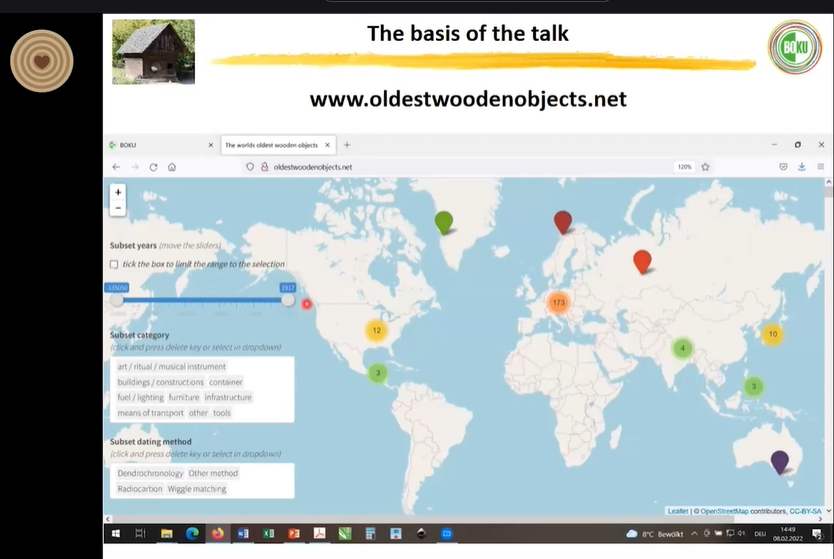Select 'means of transport' category tag

(151, 413)
